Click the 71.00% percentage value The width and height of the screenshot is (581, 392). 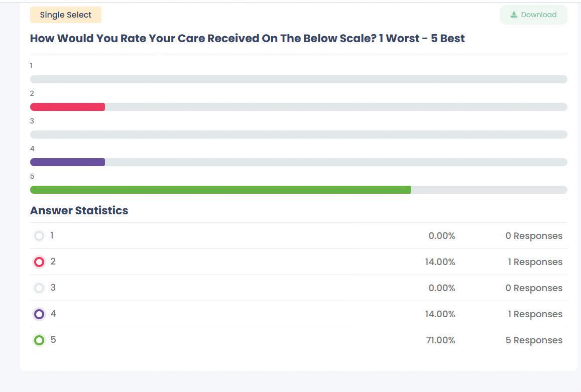(x=440, y=340)
